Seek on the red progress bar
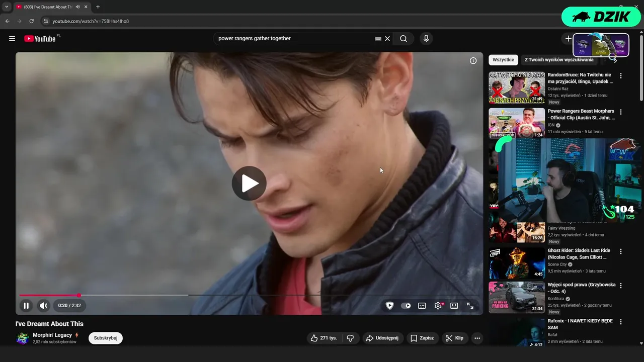 (x=49, y=295)
